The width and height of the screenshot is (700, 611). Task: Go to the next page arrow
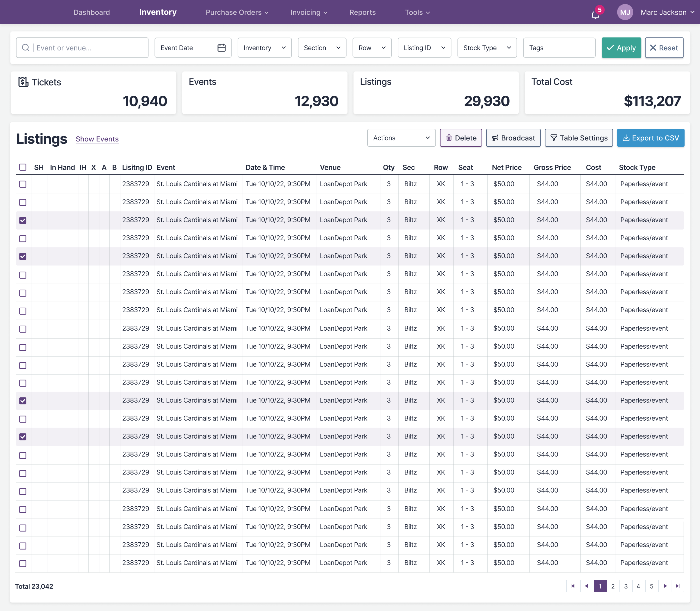(x=665, y=586)
